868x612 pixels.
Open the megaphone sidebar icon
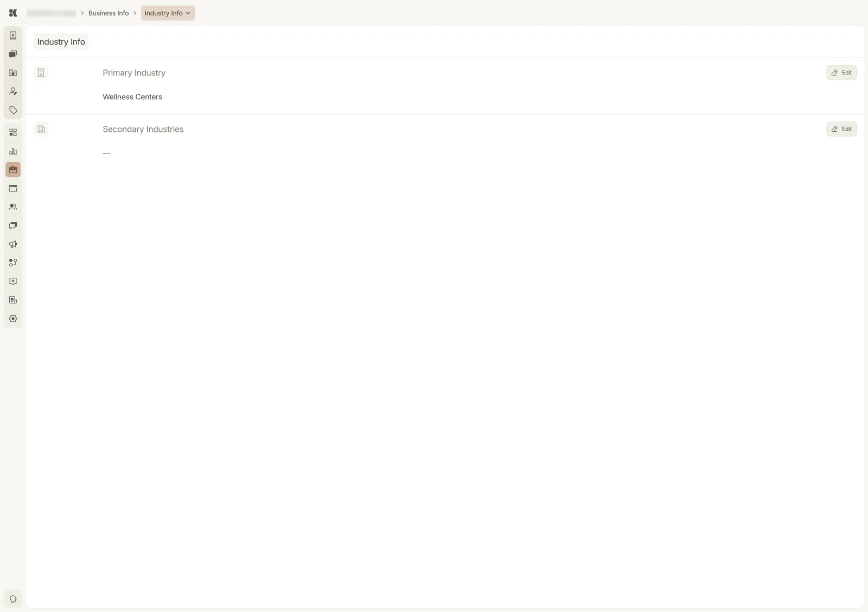coord(13,244)
